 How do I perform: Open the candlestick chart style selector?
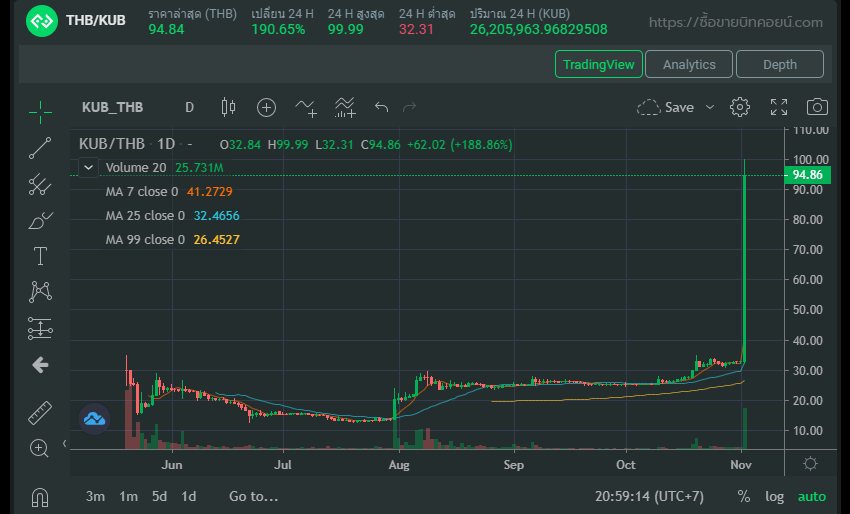[x=228, y=107]
